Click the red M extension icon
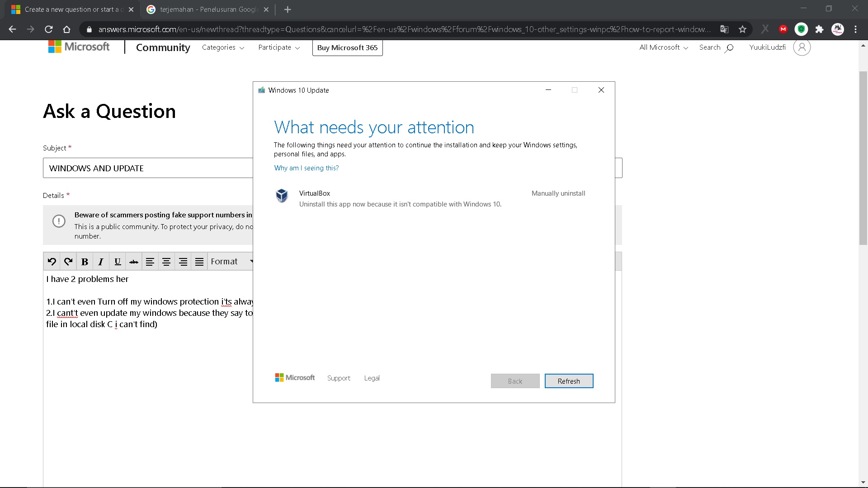868x488 pixels. pyautogui.click(x=783, y=29)
